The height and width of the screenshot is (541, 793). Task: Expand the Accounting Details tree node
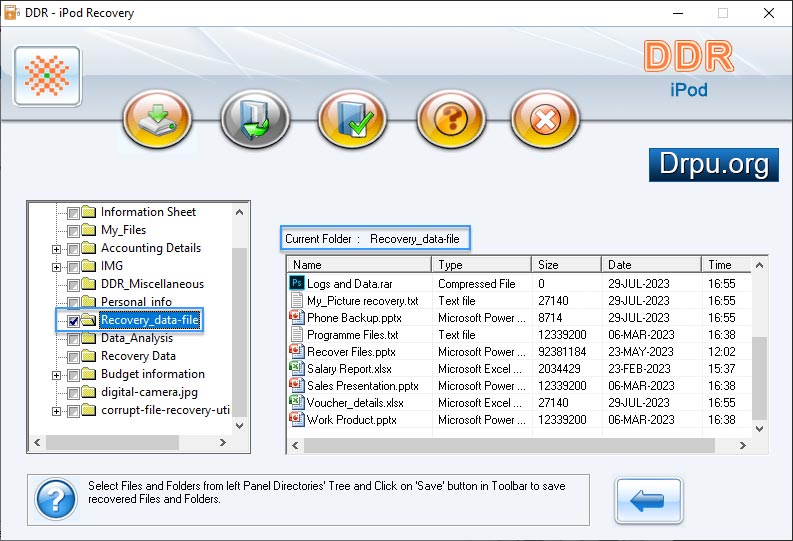tap(57, 249)
